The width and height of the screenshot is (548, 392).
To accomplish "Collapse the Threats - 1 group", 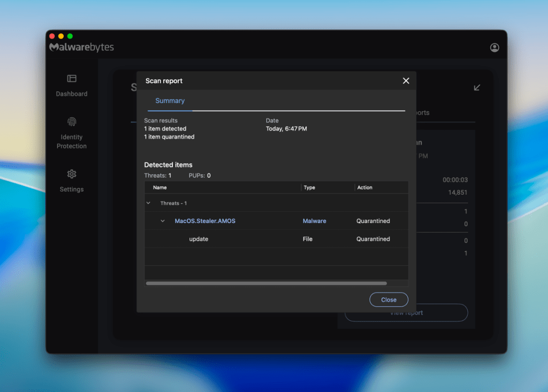I will 149,203.
